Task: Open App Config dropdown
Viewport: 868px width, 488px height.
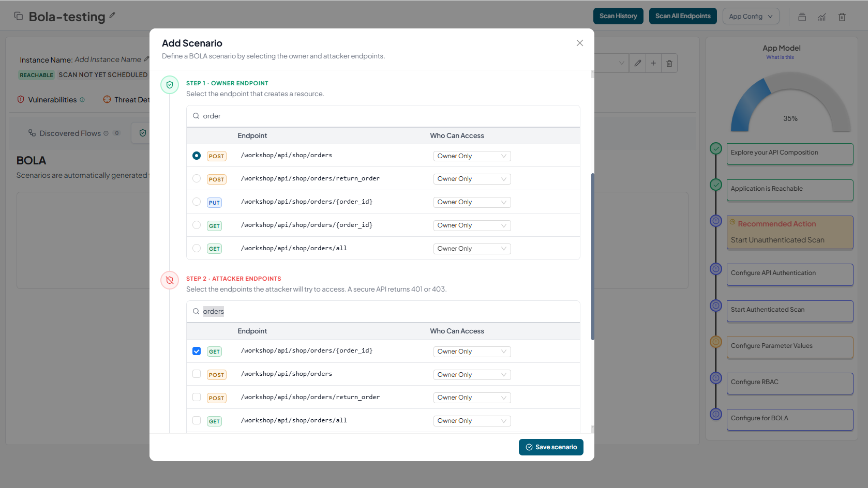Action: click(x=751, y=16)
